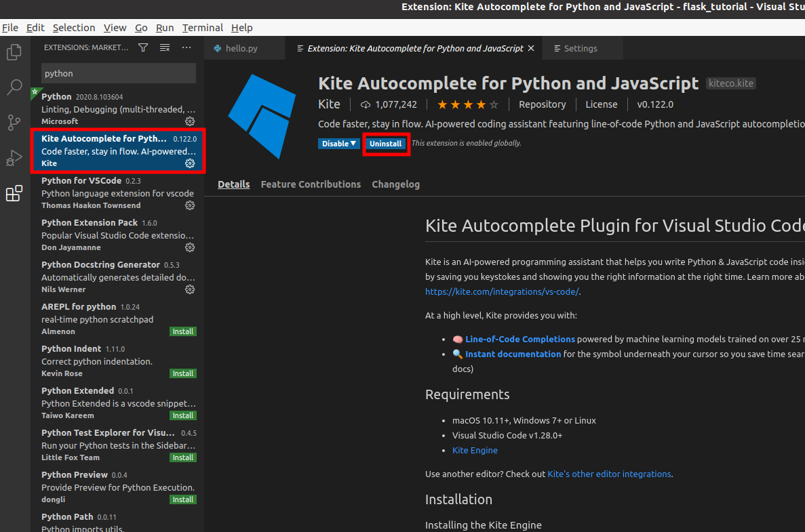Switch to the Details tab
Screen dimensions: 805x532
(x=233, y=184)
